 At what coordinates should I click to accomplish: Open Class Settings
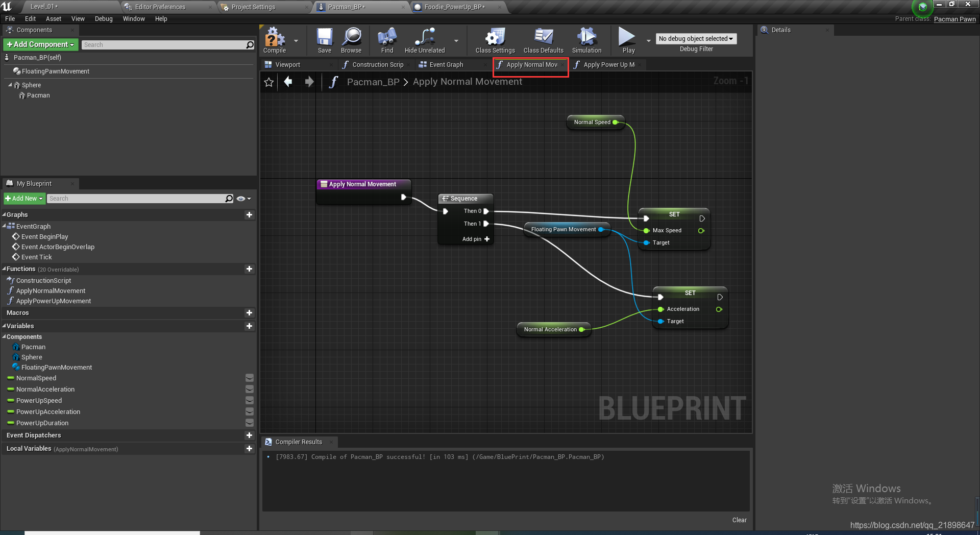pyautogui.click(x=495, y=40)
